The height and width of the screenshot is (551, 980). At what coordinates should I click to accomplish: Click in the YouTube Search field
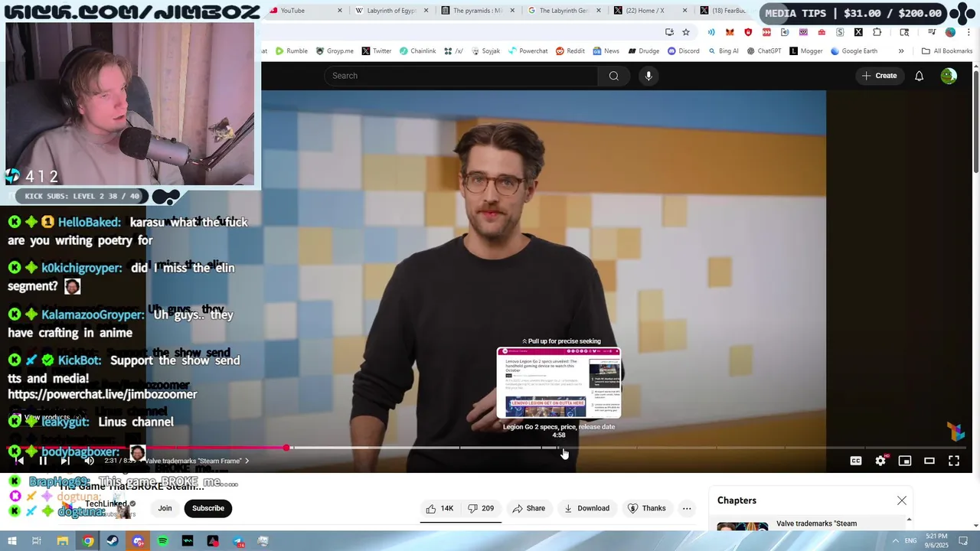(461, 76)
